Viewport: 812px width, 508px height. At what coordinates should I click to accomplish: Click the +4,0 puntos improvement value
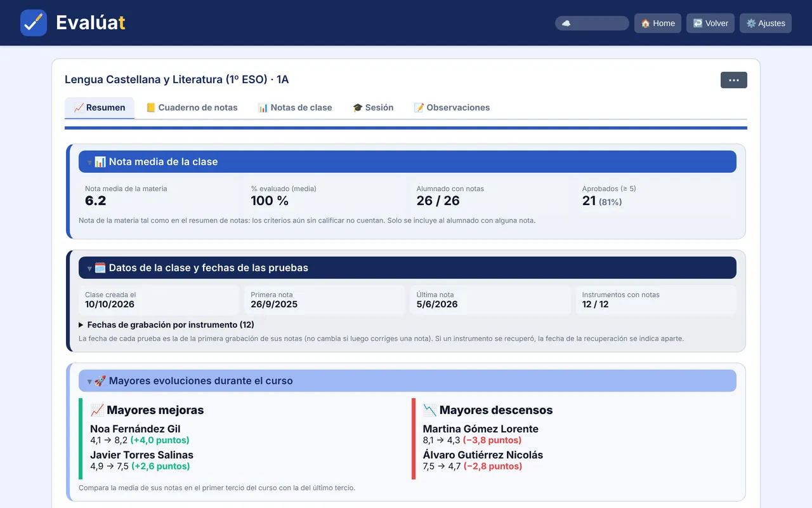point(160,440)
